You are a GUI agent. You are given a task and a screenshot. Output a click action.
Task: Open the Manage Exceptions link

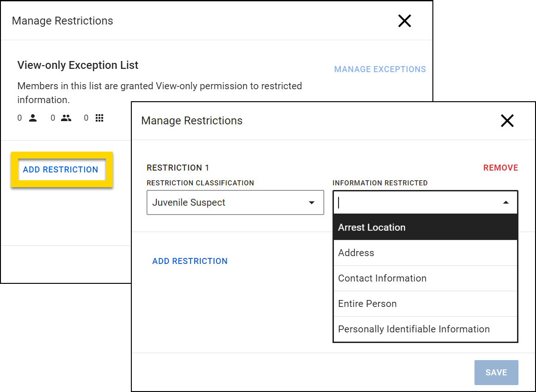(380, 69)
